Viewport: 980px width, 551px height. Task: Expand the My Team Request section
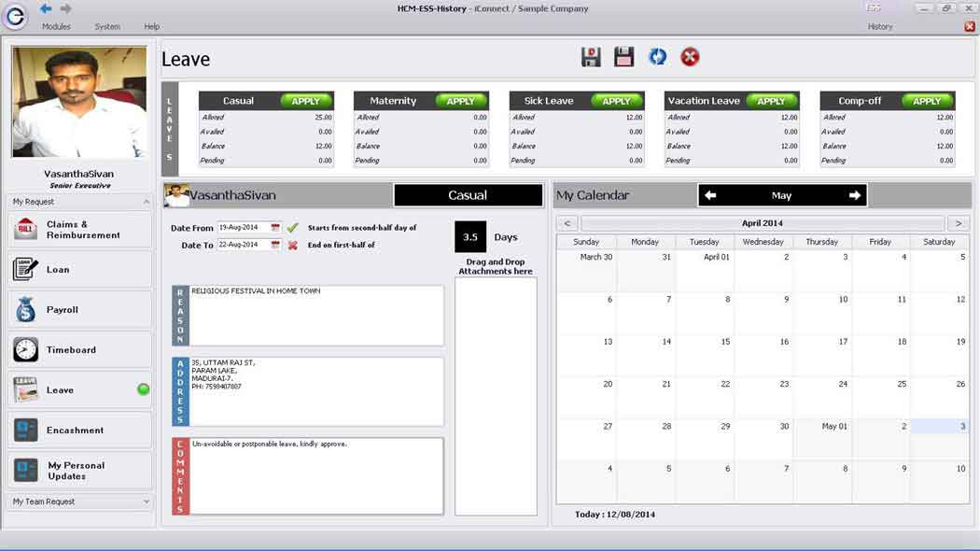pos(147,502)
